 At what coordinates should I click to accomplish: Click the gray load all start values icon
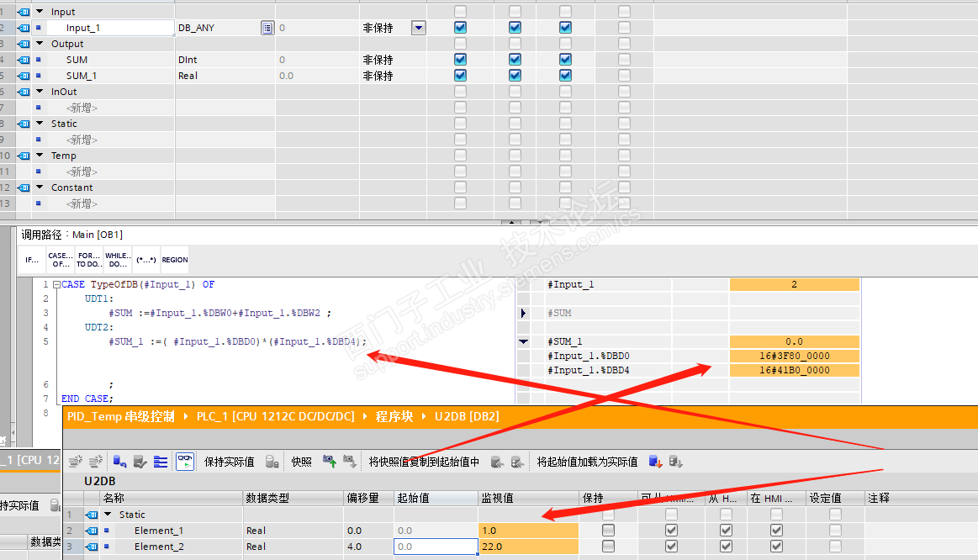(675, 462)
